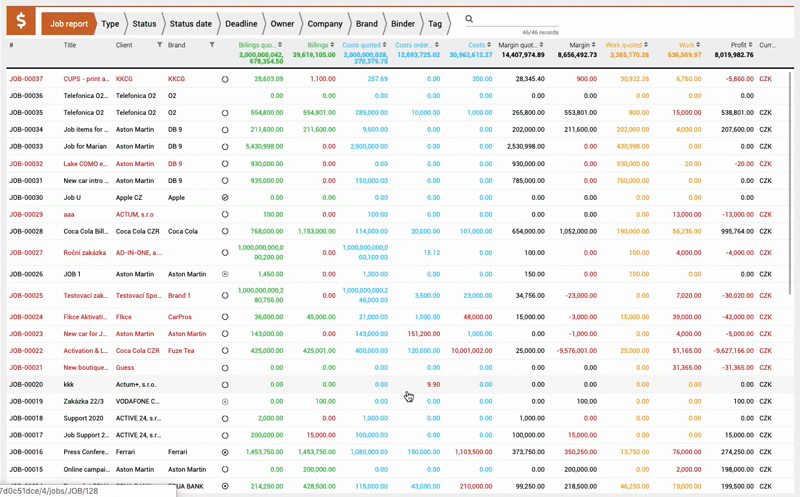Click brand cell 'Fuze Tea'
Viewport: 800px width, 497px height.
coord(181,351)
